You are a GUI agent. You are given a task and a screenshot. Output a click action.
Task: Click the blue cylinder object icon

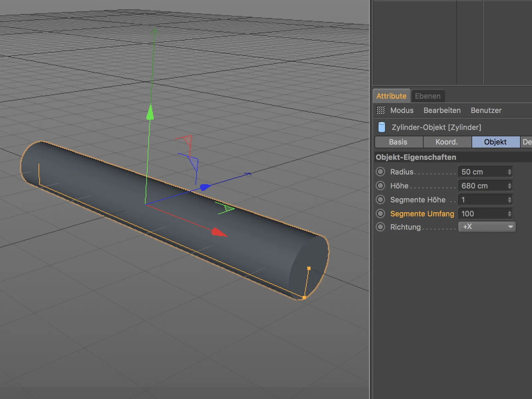(x=382, y=127)
